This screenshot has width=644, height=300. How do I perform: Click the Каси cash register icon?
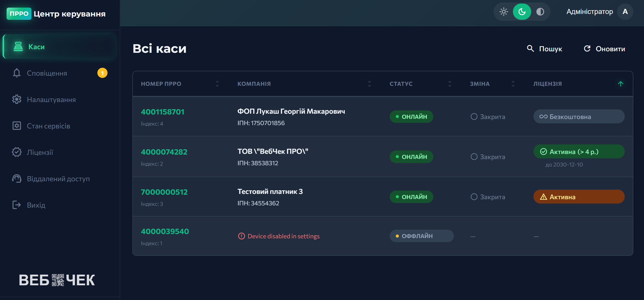coord(18,47)
